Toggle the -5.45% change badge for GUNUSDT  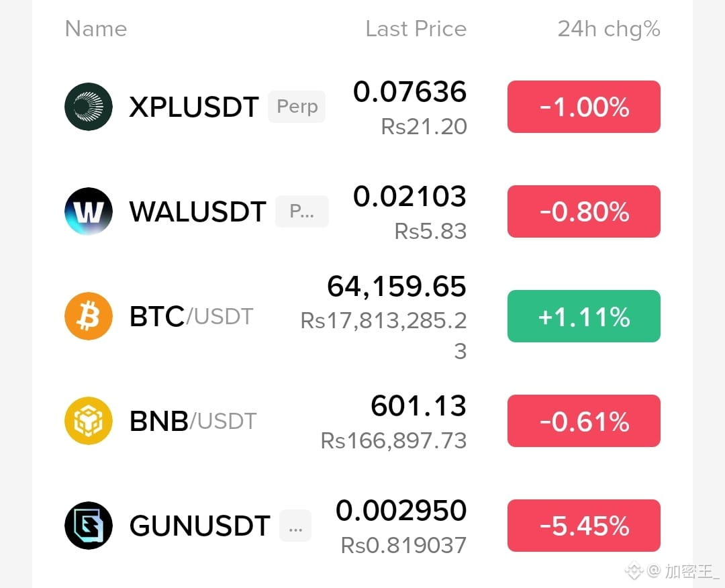[584, 526]
